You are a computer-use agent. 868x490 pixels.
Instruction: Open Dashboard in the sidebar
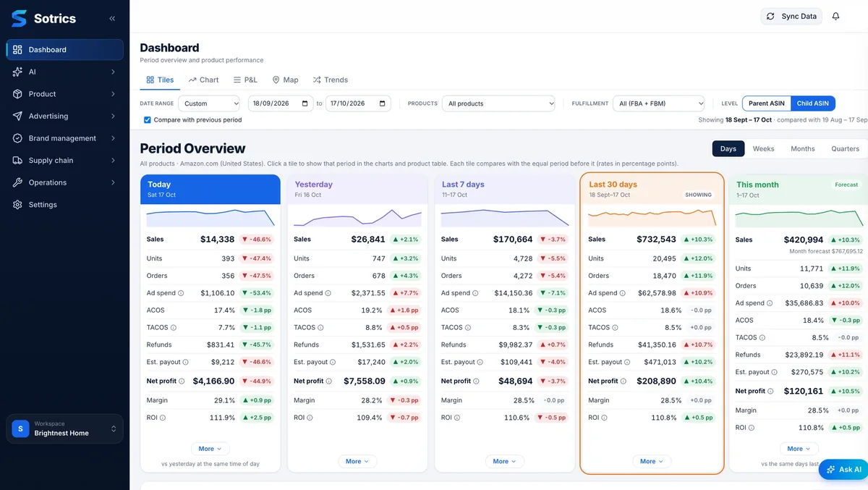click(x=65, y=49)
